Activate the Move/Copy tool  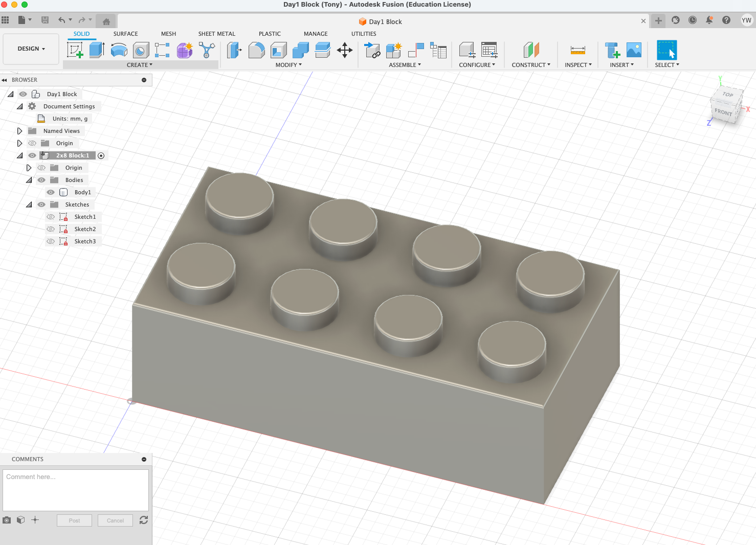pyautogui.click(x=345, y=50)
